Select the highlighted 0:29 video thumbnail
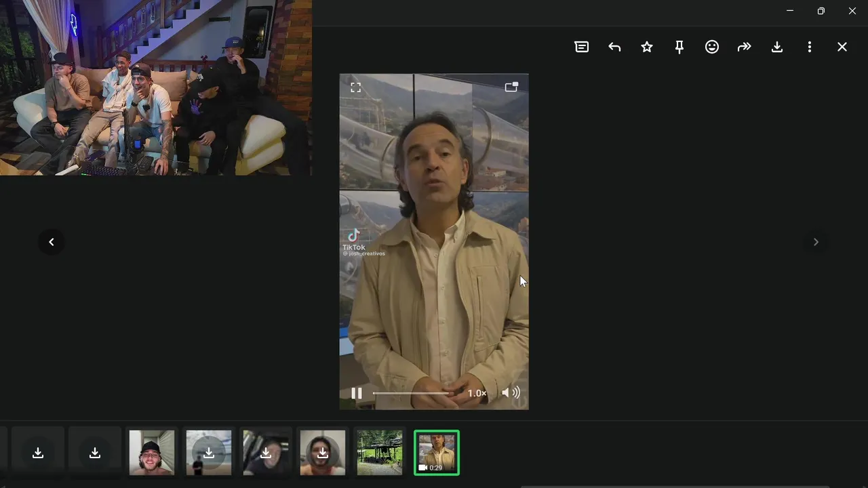 click(437, 452)
